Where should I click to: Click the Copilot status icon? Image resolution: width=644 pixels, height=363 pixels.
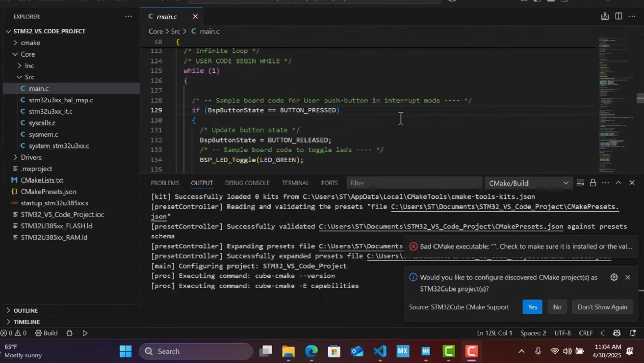click(x=617, y=333)
